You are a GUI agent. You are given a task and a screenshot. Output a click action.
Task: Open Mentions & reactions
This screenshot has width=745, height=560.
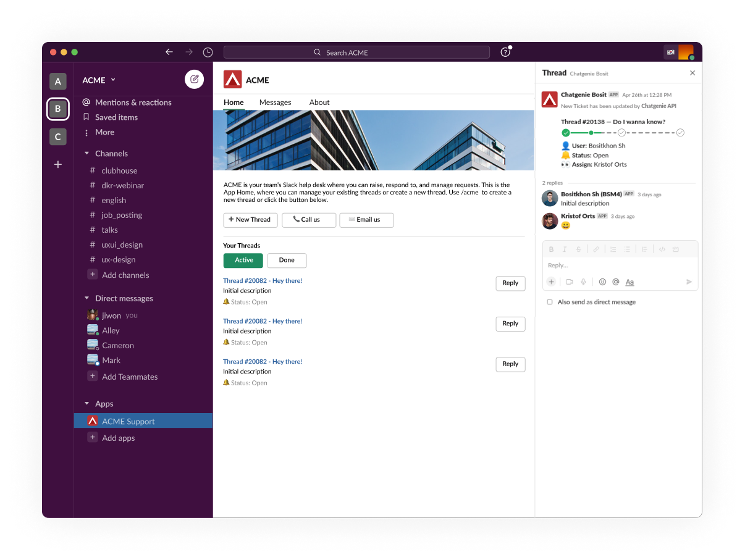127,102
